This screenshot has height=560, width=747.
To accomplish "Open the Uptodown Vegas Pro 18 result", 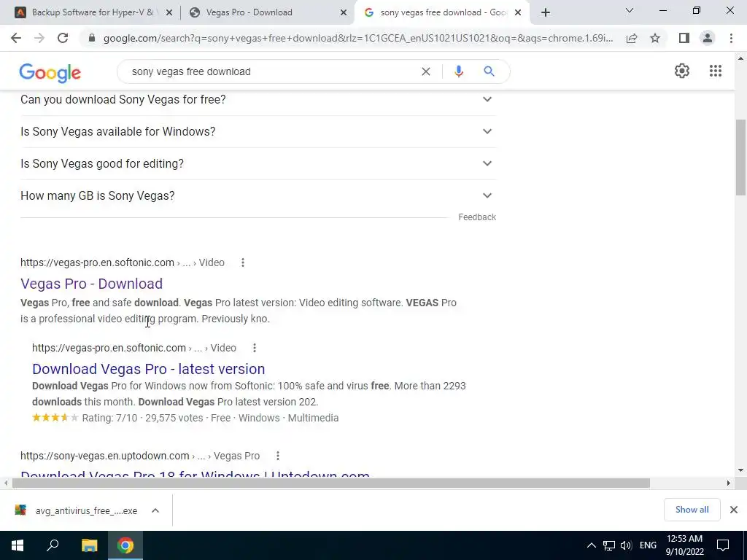I will pyautogui.click(x=196, y=474).
